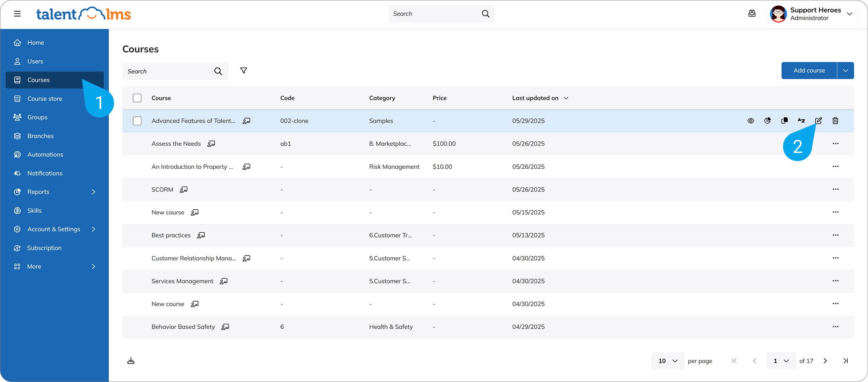The height and width of the screenshot is (382, 868).
Task: Click the translate icon in highlighted row
Action: coord(801,121)
